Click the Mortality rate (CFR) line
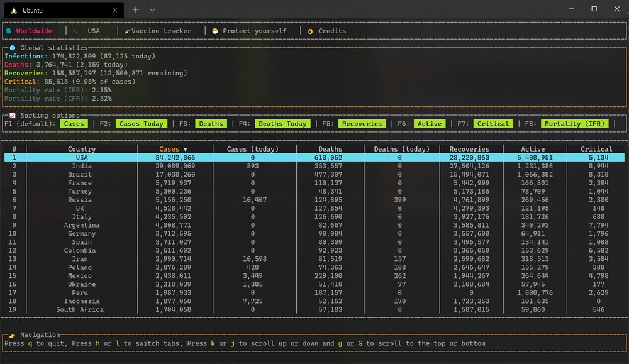 (x=58, y=98)
